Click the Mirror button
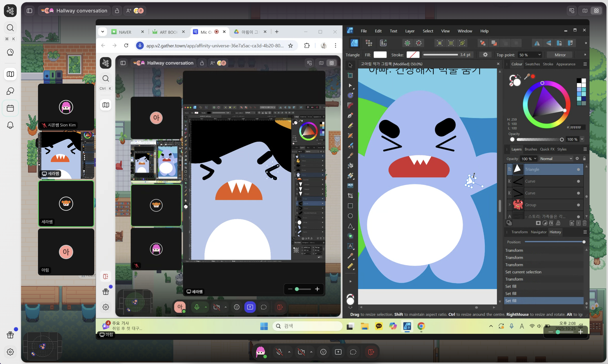This screenshot has height=364, width=608. coord(560,55)
